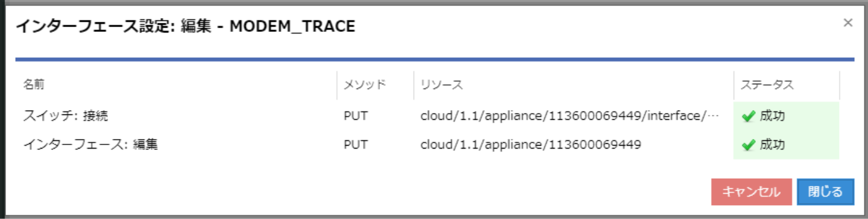Click 成功 status of first row
The width and height of the screenshot is (868, 219).
click(773, 116)
